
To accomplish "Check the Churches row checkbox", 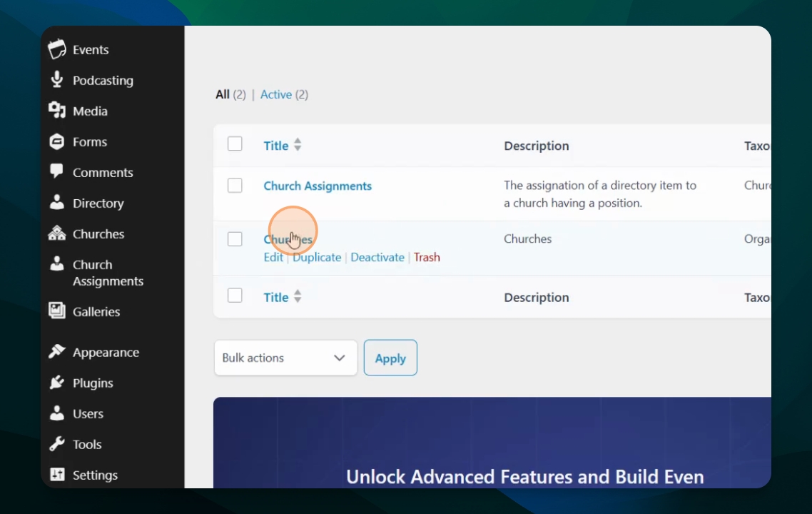I will [235, 239].
